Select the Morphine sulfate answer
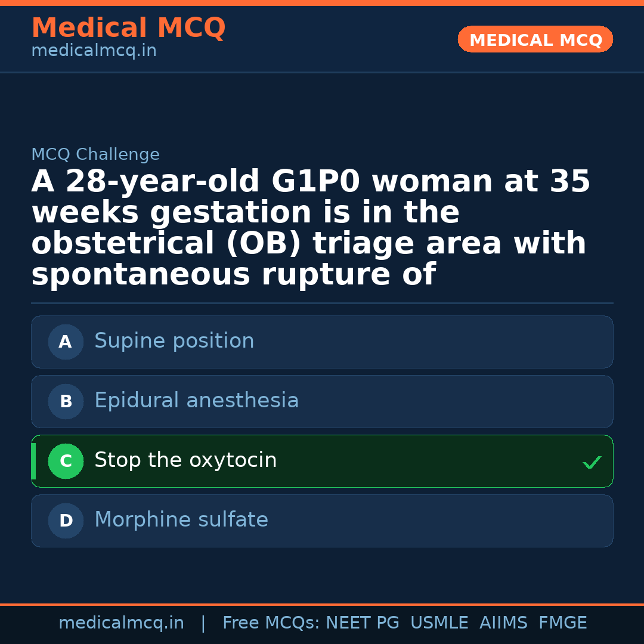This screenshot has height=644, width=644. tap(181, 520)
